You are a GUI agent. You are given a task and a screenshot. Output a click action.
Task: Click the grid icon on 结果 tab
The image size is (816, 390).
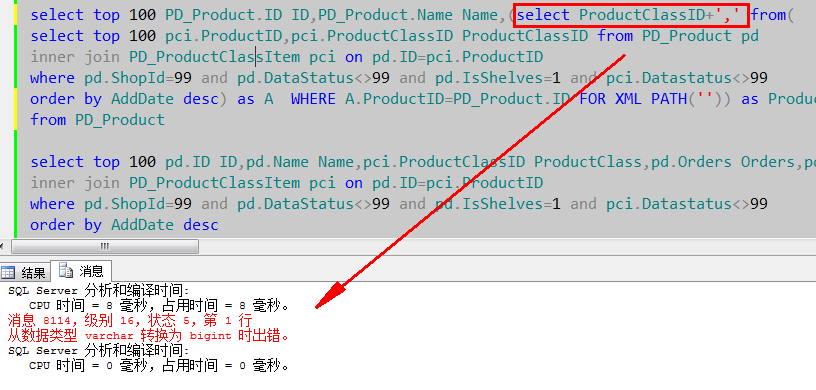click(x=8, y=272)
